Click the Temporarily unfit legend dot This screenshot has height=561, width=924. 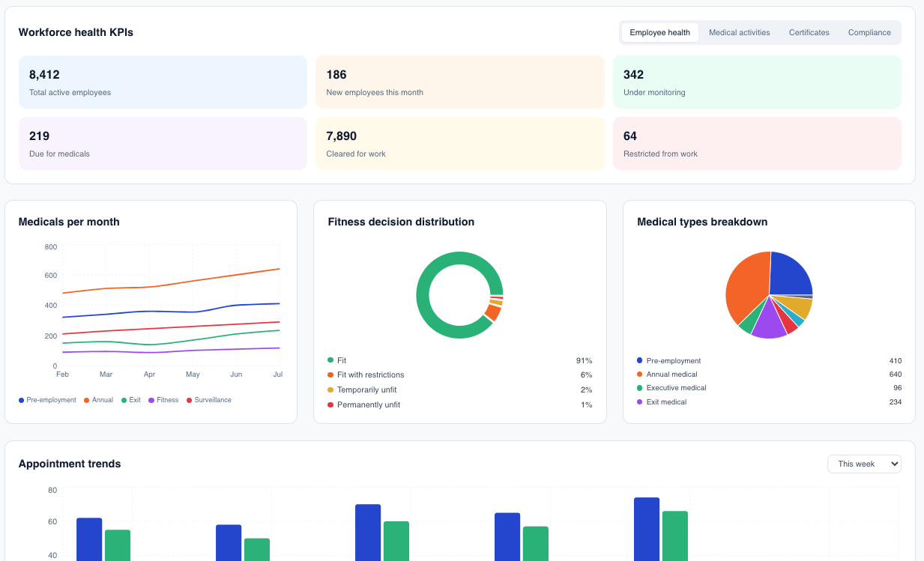coord(330,389)
